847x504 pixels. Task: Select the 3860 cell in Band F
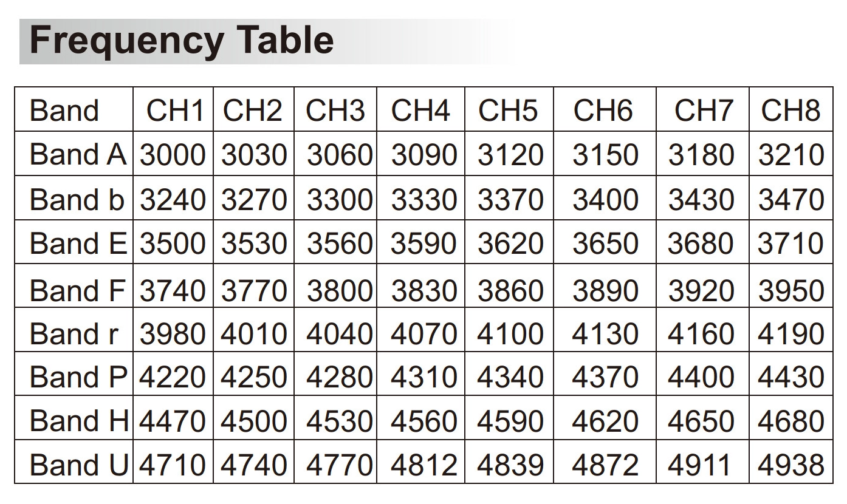510,290
